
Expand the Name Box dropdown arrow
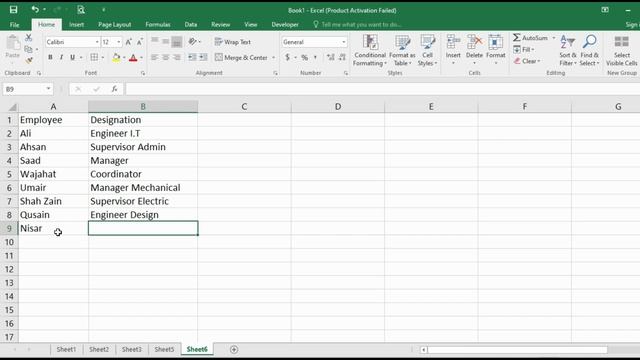click(x=48, y=89)
